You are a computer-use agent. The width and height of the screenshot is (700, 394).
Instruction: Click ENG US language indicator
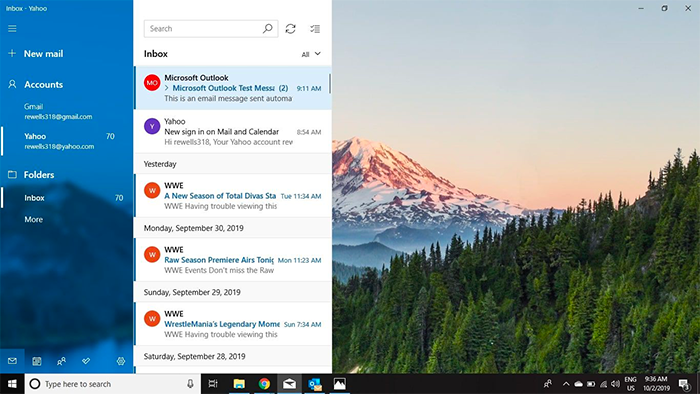pyautogui.click(x=630, y=384)
